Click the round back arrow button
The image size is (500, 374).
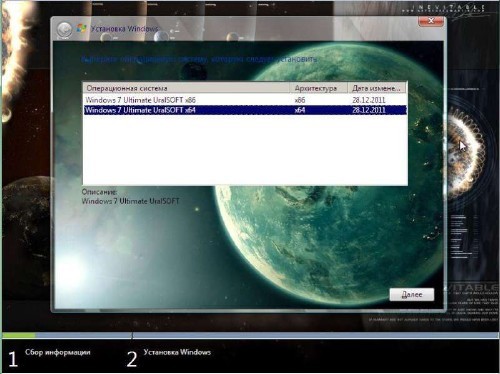64,30
